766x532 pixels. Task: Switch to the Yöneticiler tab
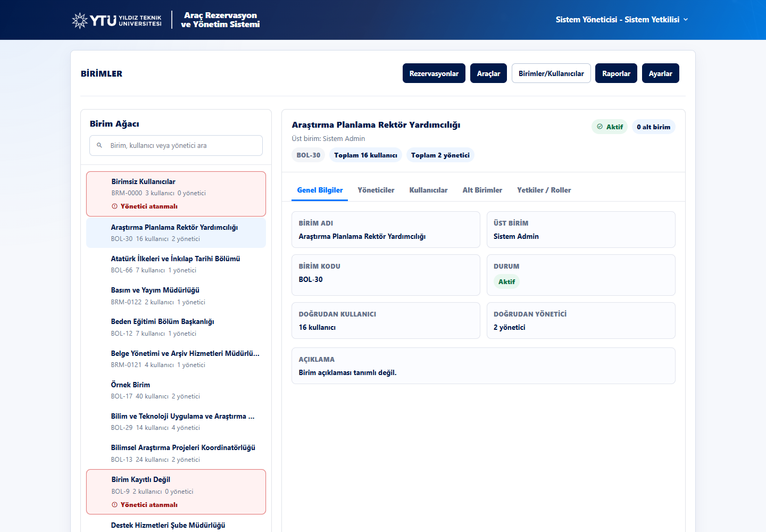pyautogui.click(x=376, y=190)
